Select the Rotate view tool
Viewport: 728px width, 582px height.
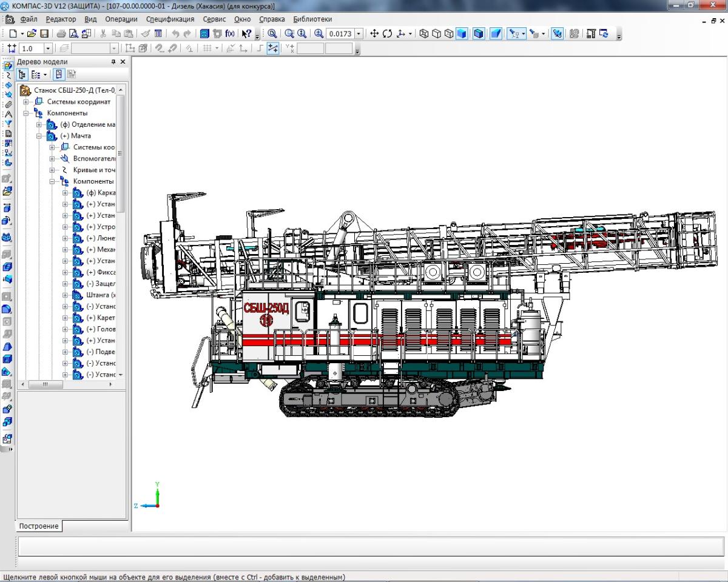(x=387, y=34)
